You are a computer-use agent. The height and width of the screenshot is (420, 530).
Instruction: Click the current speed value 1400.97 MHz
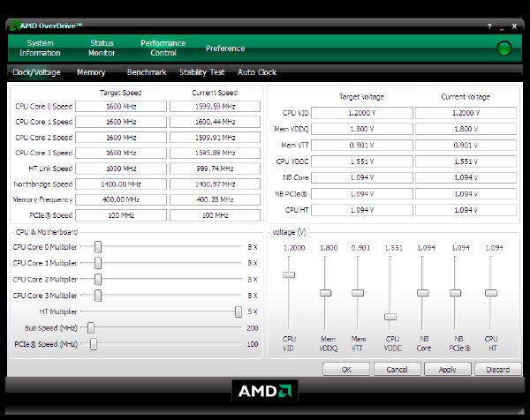[215, 184]
